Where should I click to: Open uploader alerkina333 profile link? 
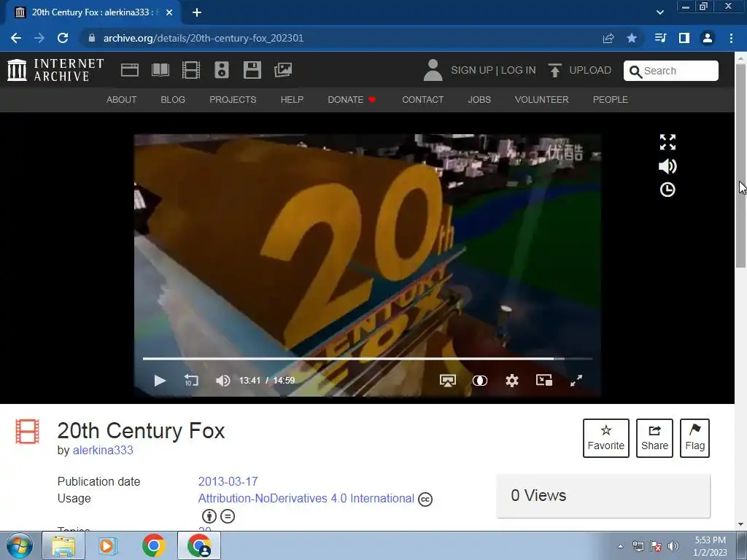click(103, 450)
